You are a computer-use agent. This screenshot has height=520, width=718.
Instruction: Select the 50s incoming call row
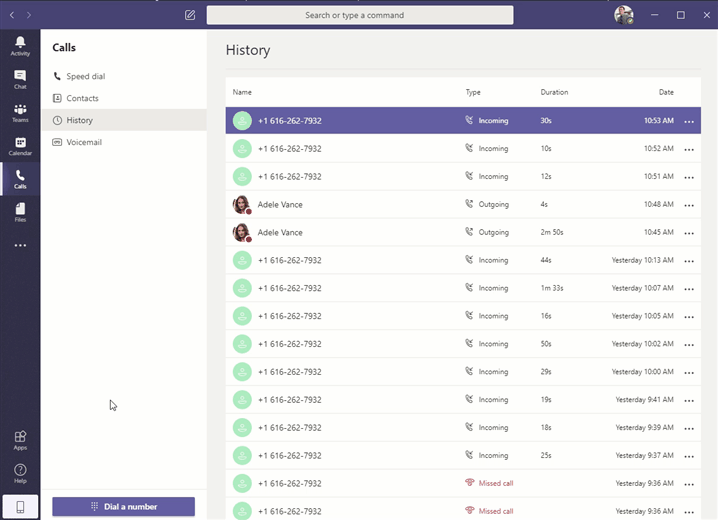(463, 344)
